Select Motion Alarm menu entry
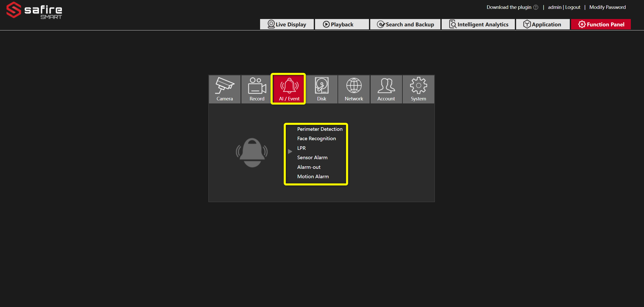 coord(313,177)
